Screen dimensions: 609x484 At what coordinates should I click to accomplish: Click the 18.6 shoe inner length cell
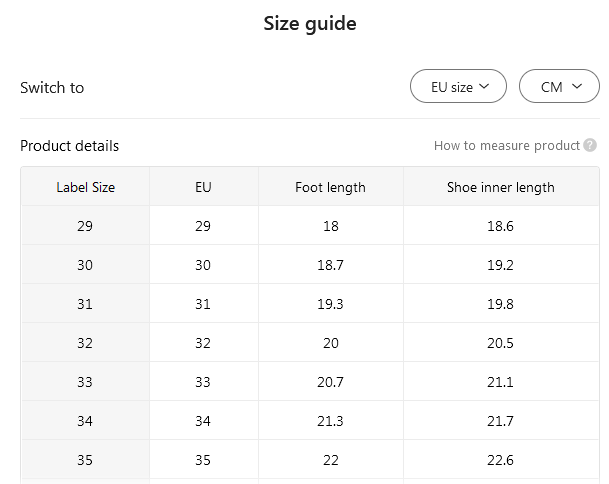(500, 226)
